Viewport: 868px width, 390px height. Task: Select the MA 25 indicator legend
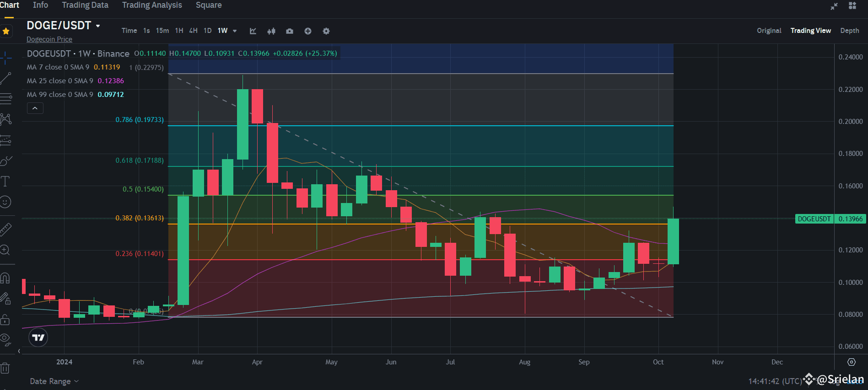[x=60, y=81]
